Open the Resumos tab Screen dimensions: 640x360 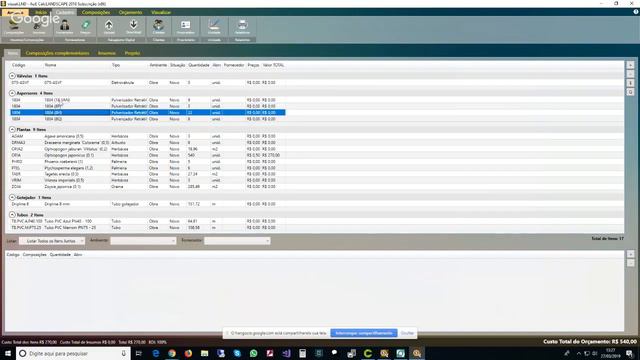107,53
